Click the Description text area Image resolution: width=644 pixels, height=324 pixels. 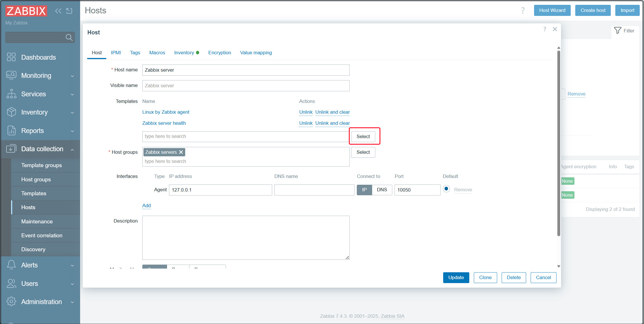tap(246, 237)
